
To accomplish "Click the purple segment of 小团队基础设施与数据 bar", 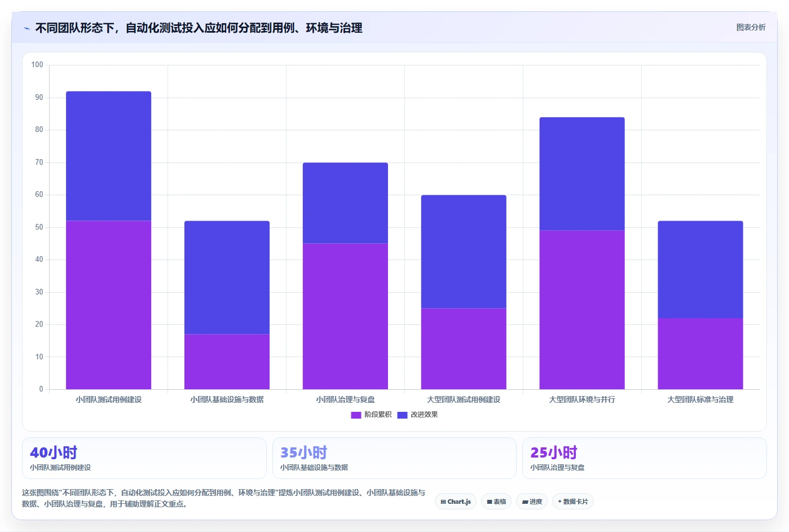I will (x=227, y=362).
